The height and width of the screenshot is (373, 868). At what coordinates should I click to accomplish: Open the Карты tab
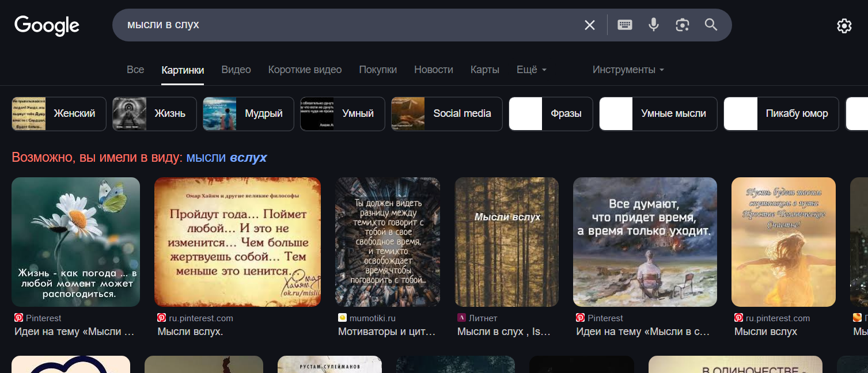point(485,70)
